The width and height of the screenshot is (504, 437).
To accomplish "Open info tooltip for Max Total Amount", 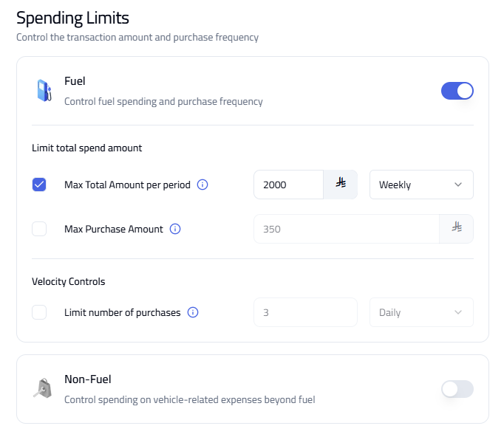I will click(202, 185).
